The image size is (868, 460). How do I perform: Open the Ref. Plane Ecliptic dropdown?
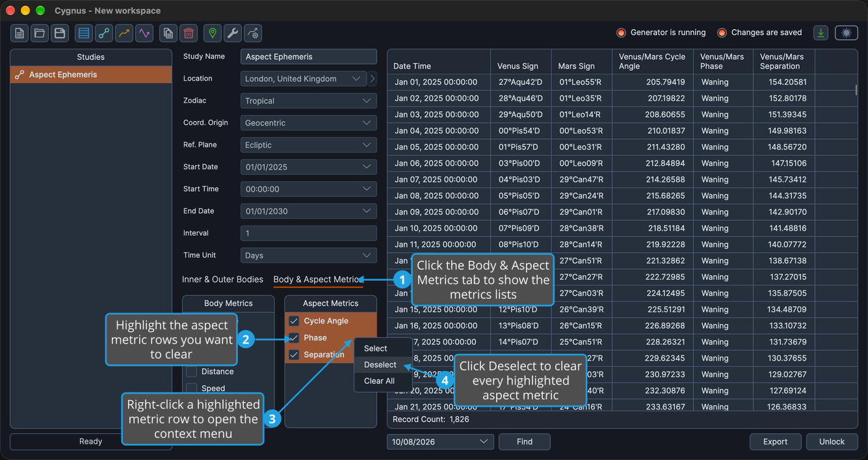coord(309,145)
